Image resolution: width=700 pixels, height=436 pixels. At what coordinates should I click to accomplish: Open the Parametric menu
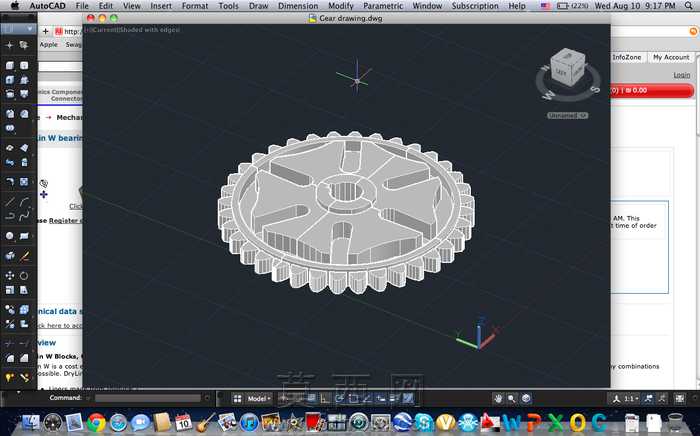pyautogui.click(x=383, y=6)
